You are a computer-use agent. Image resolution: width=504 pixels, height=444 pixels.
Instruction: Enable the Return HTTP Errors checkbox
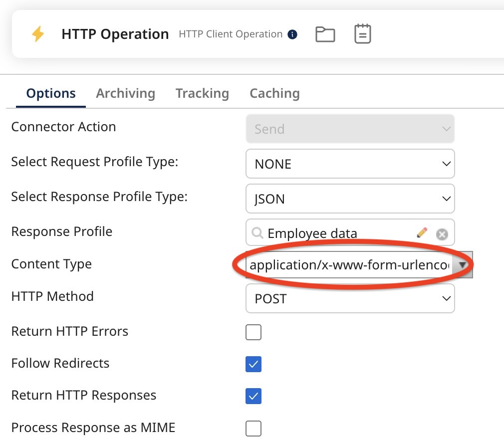coord(253,332)
